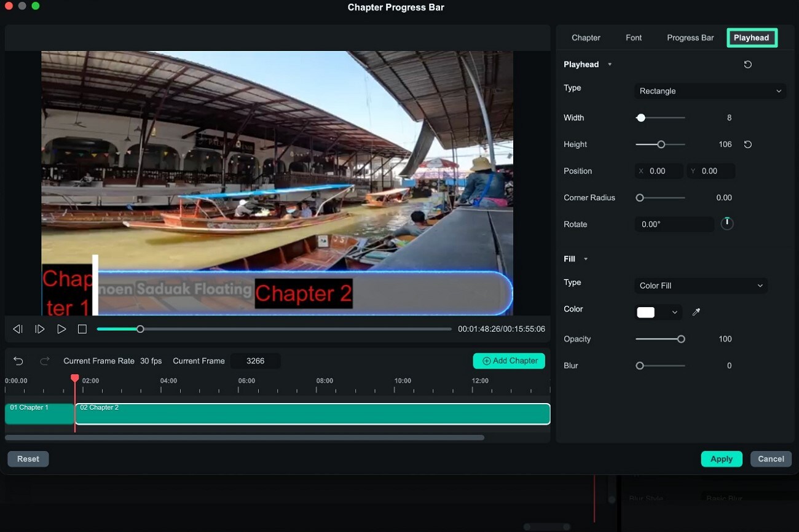Collapse the Fill section
The height and width of the screenshot is (532, 799).
tap(586, 259)
